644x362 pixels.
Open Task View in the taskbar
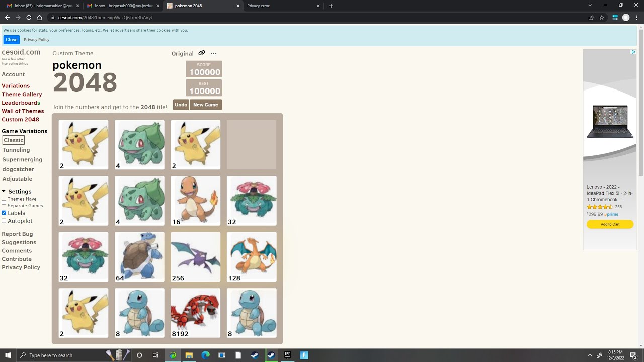coord(155,355)
